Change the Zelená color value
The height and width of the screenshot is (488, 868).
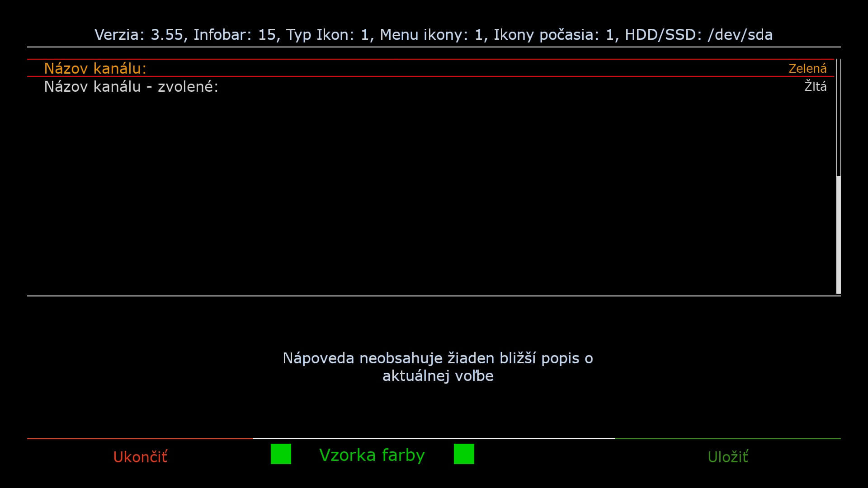pos(807,68)
